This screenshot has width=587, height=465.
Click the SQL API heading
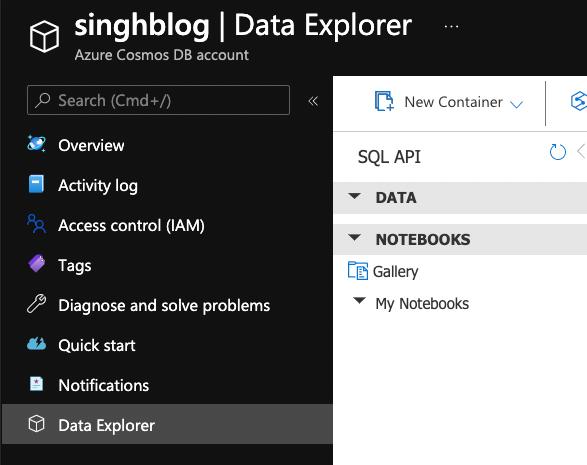[389, 156]
